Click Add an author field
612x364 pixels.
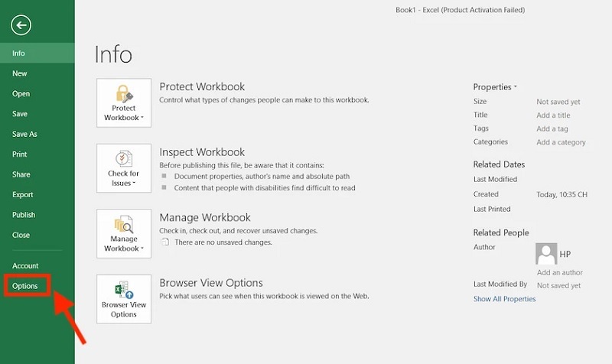(x=558, y=272)
